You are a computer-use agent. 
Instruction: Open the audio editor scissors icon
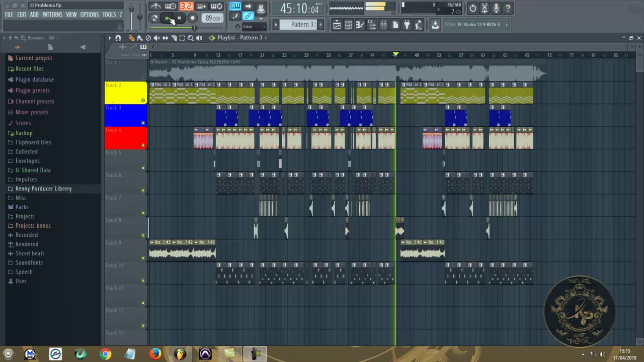tap(485, 8)
